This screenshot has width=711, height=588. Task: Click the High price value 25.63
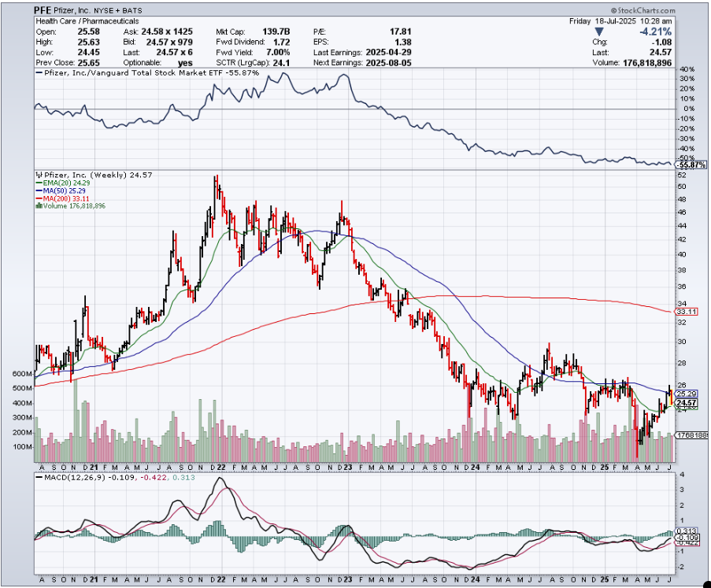pos(88,42)
